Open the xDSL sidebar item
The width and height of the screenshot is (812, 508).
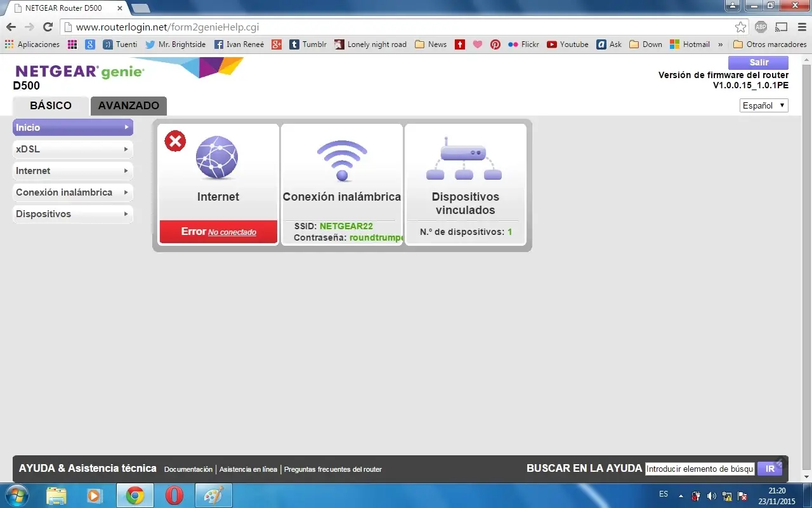pos(73,149)
